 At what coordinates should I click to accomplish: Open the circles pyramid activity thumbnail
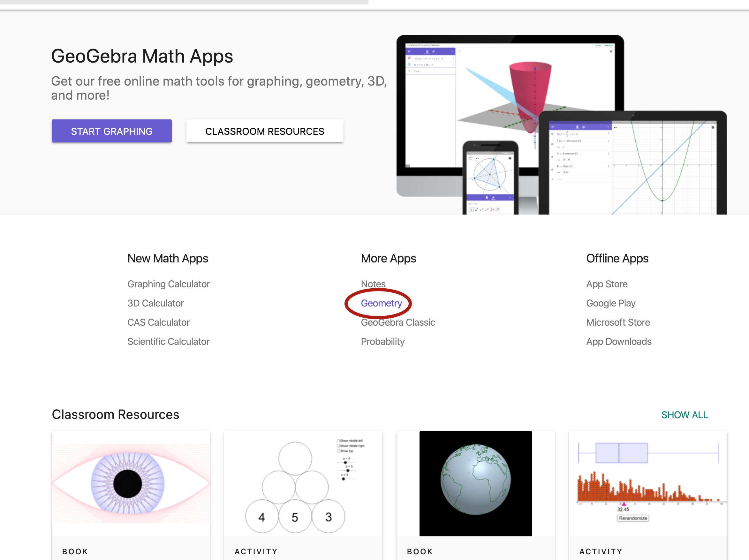(303, 483)
